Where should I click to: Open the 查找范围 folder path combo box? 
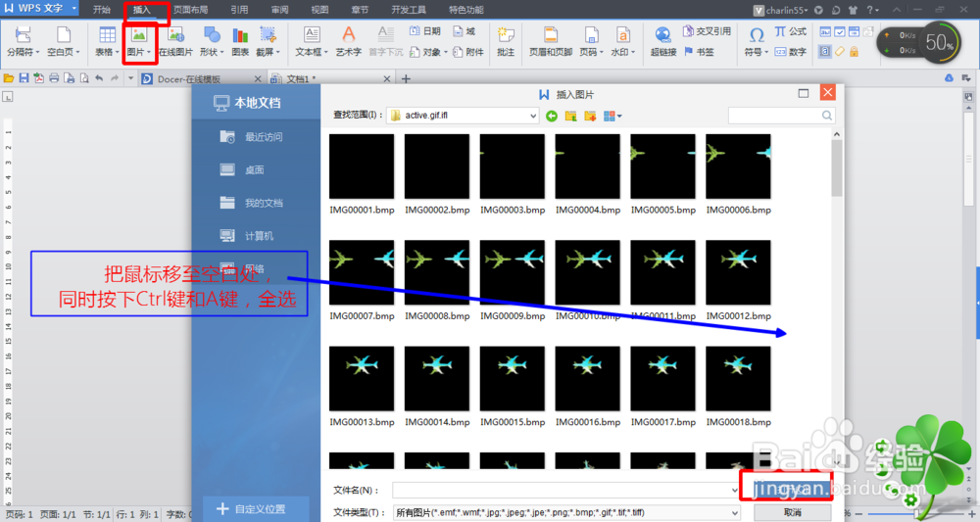[463, 116]
